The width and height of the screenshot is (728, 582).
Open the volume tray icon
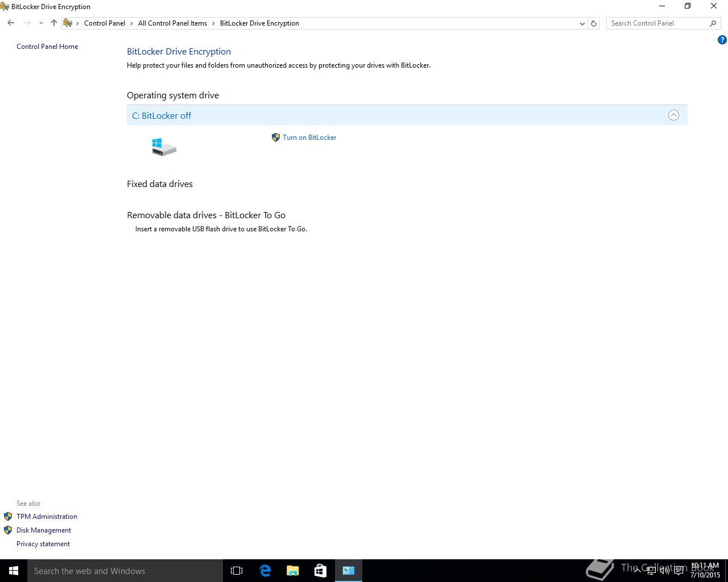tap(665, 571)
